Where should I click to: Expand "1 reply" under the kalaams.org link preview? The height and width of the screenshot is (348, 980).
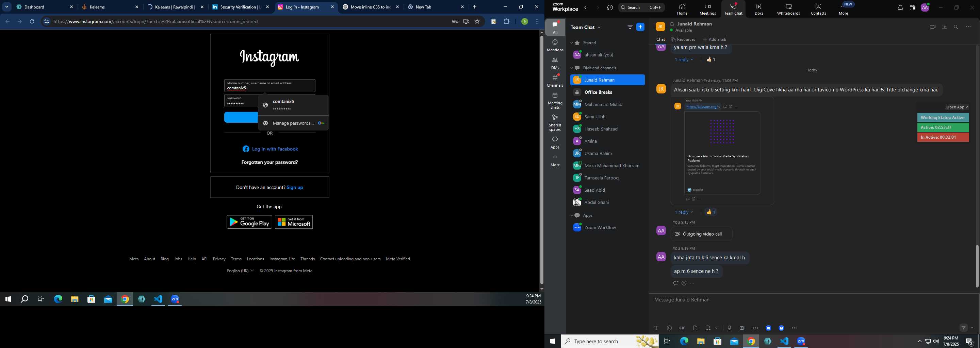click(x=684, y=212)
